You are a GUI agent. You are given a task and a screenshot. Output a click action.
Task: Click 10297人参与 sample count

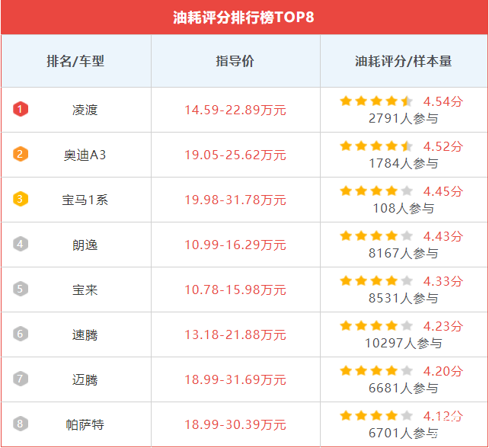[403, 343]
